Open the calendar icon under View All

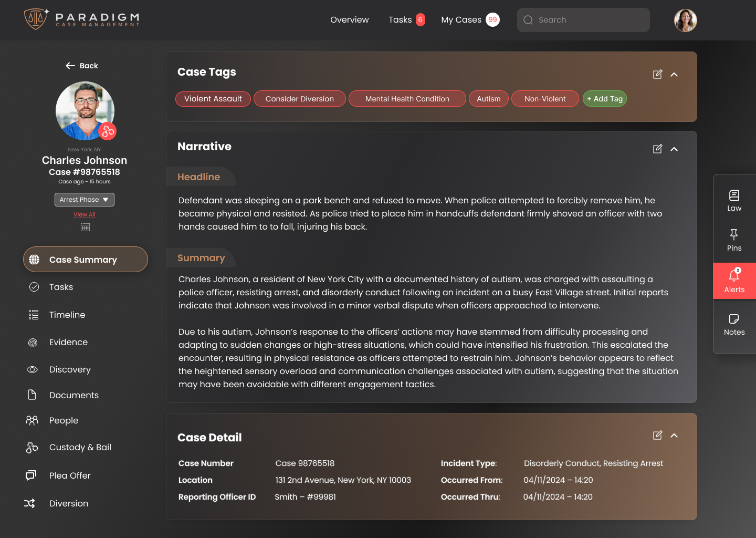pos(85,227)
